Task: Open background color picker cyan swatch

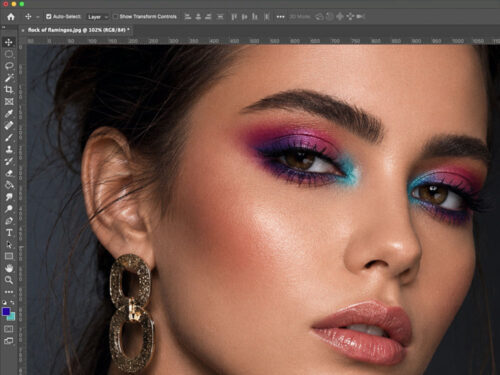Action: tap(13, 317)
